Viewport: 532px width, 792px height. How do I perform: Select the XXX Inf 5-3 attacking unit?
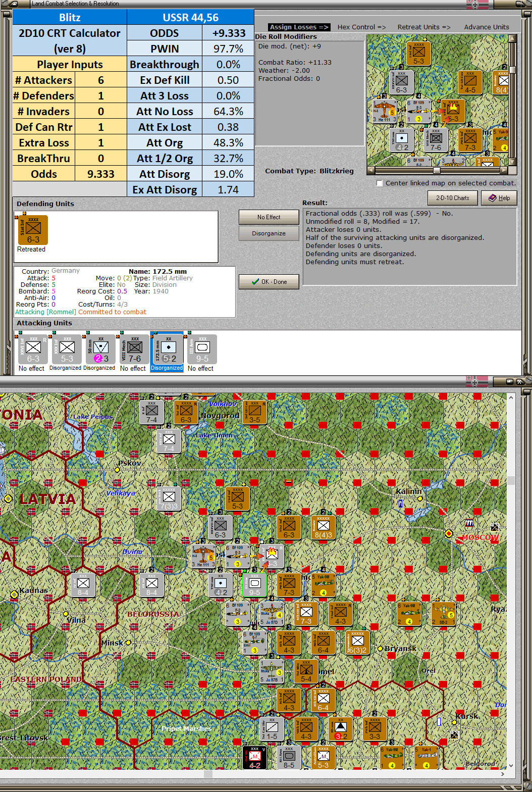[67, 349]
